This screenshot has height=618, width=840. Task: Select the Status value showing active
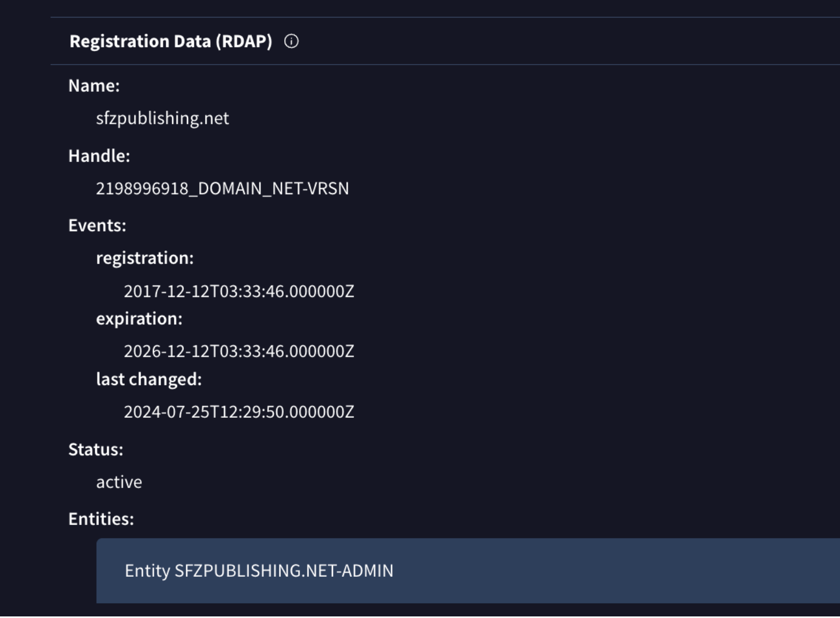coord(117,482)
